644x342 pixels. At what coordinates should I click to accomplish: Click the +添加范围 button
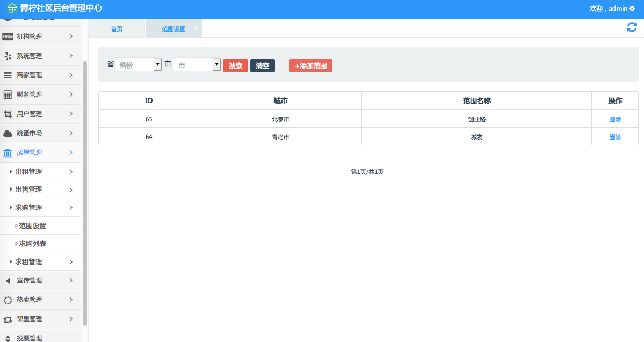(310, 66)
